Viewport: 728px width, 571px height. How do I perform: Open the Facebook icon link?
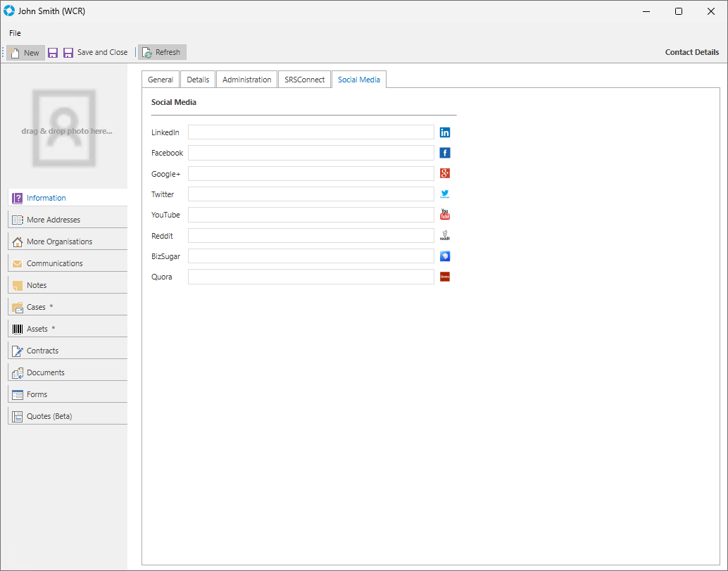444,153
